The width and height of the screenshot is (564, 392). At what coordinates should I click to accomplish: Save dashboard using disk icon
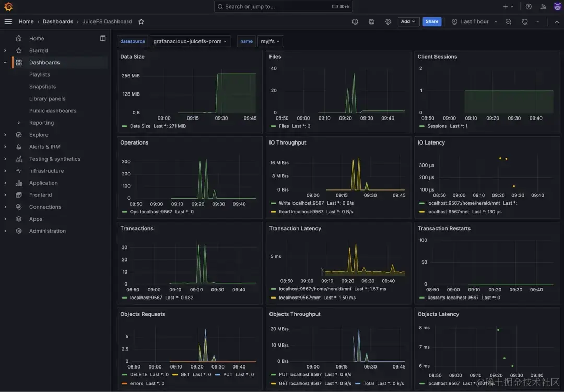372,21
